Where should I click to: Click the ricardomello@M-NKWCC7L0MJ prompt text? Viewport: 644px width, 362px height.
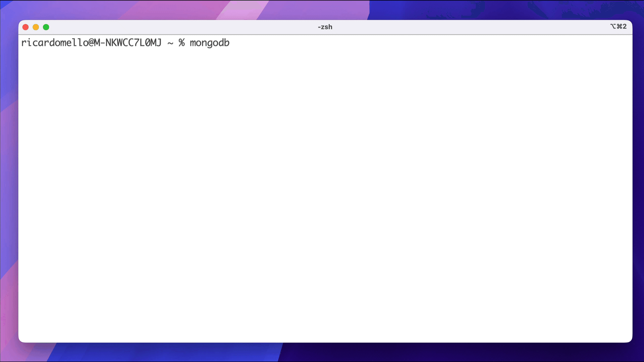(91, 43)
